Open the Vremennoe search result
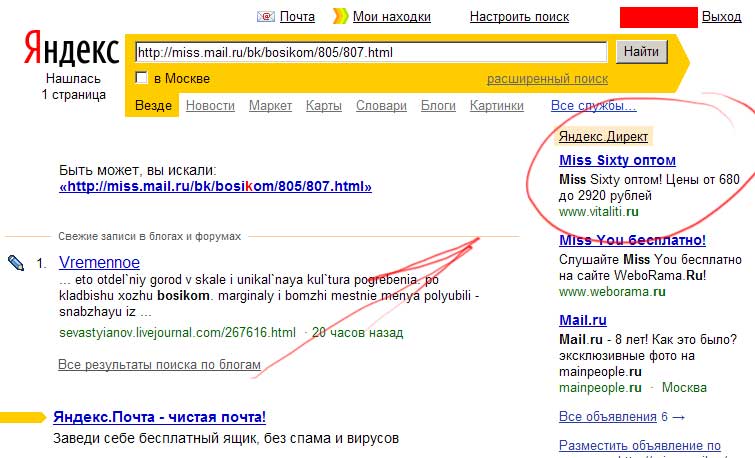Viewport: 755px width, 458px height. [x=99, y=262]
